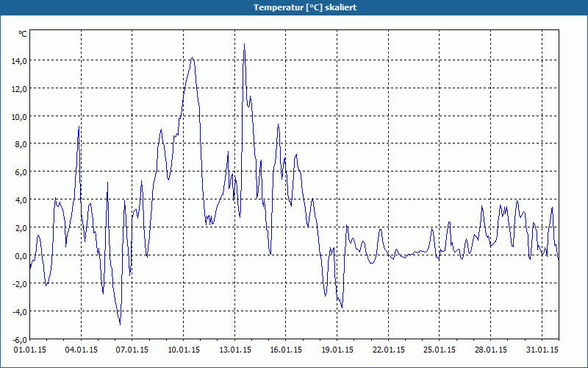Click the 01.01.15 date label

coord(30,350)
